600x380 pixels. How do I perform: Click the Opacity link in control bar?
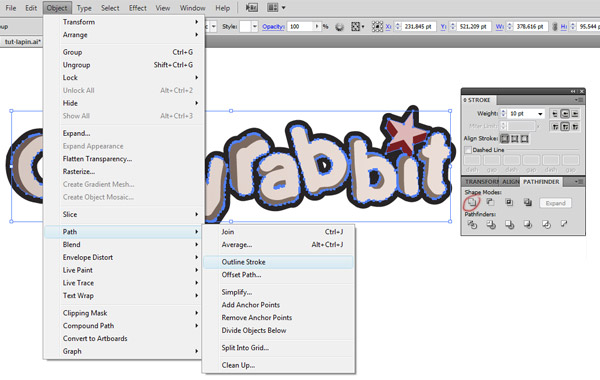tap(273, 27)
